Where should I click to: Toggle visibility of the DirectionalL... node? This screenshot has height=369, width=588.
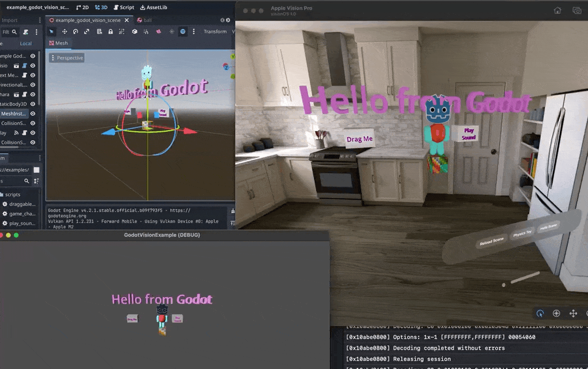pyautogui.click(x=33, y=85)
